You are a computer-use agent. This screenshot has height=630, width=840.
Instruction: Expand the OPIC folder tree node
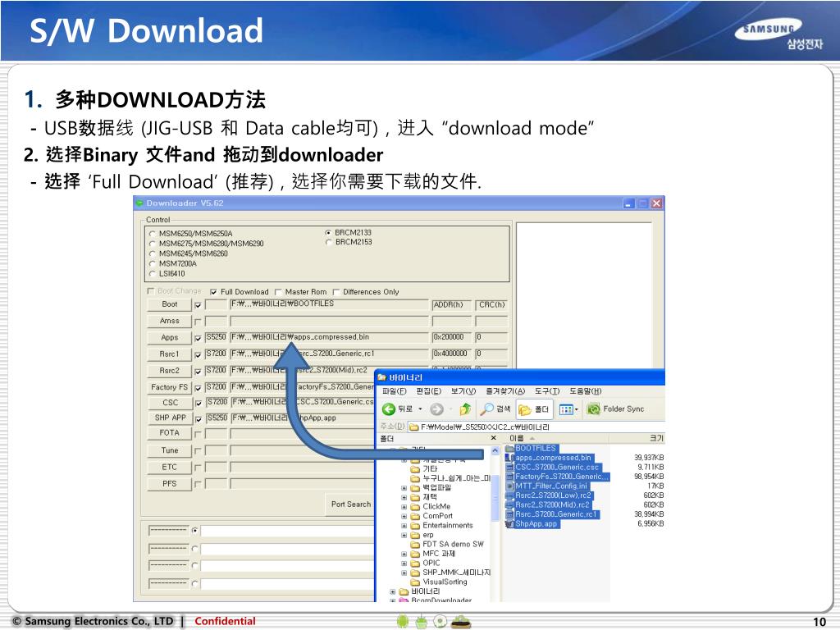(404, 564)
